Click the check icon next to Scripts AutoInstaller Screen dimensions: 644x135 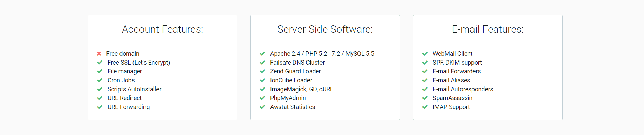click(100, 89)
